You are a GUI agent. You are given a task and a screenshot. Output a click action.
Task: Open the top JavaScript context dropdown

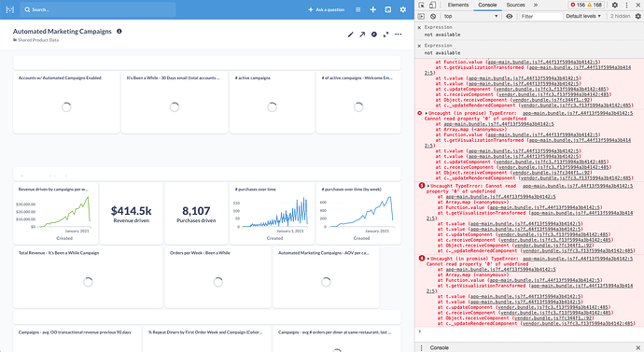click(470, 17)
